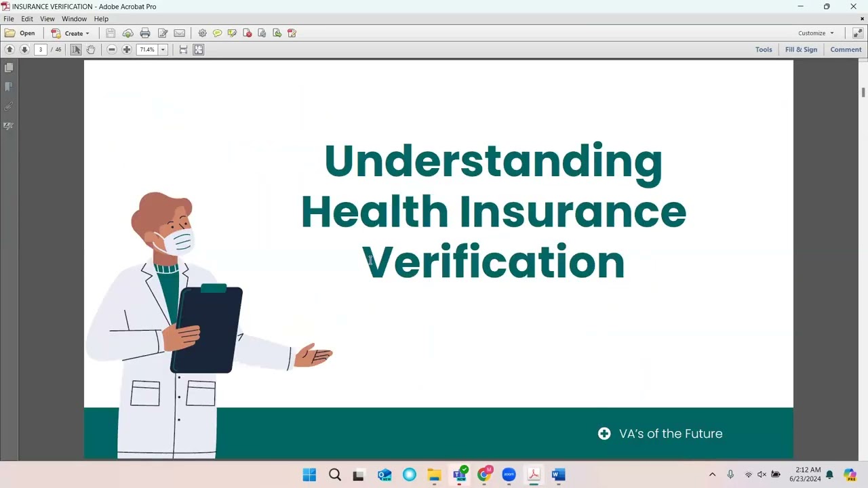Image resolution: width=868 pixels, height=488 pixels.
Task: Open Windows Start menu
Action: click(x=309, y=474)
